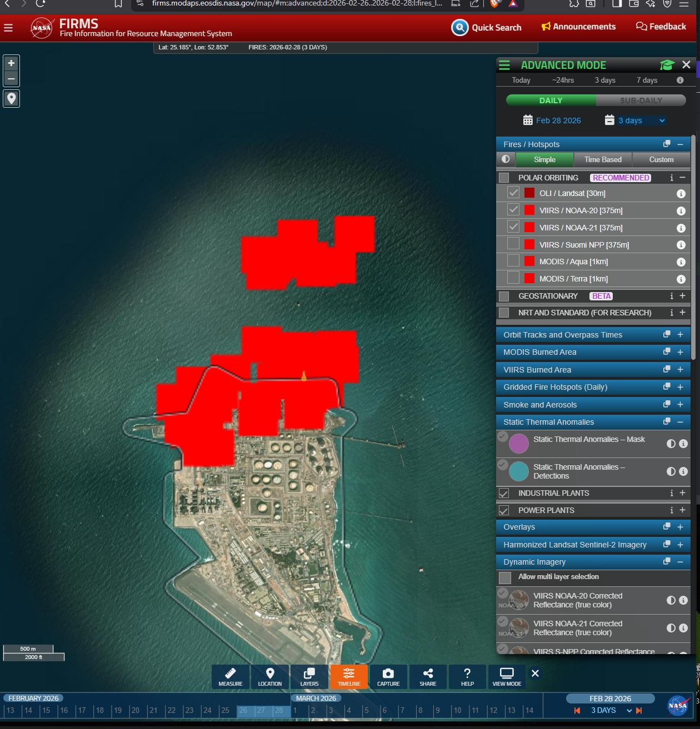Image resolution: width=700 pixels, height=729 pixels.
Task: Step timeline back with left arrow
Action: [x=577, y=711]
